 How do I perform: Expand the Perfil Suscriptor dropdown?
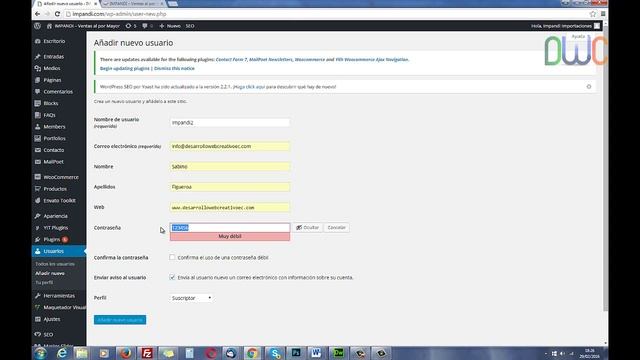coord(191,298)
